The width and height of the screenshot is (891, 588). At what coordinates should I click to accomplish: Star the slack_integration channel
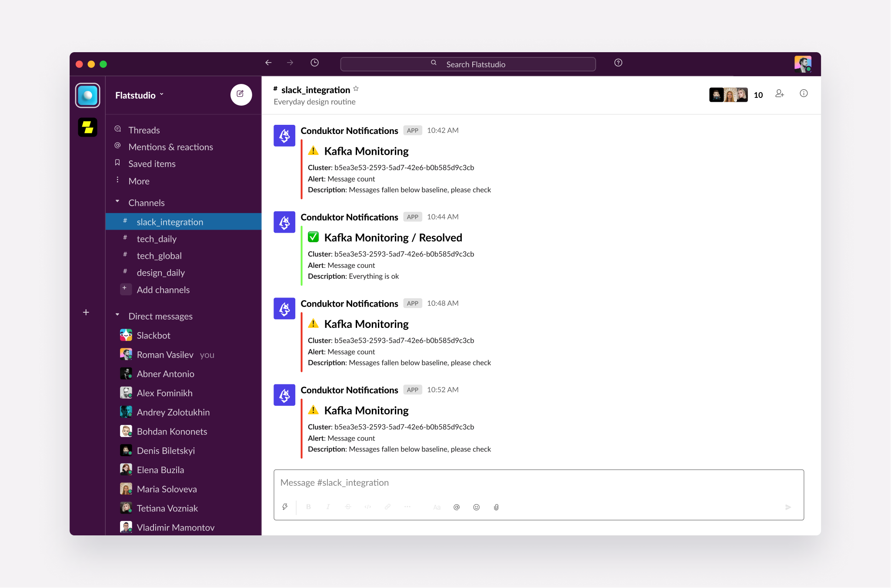[356, 89]
